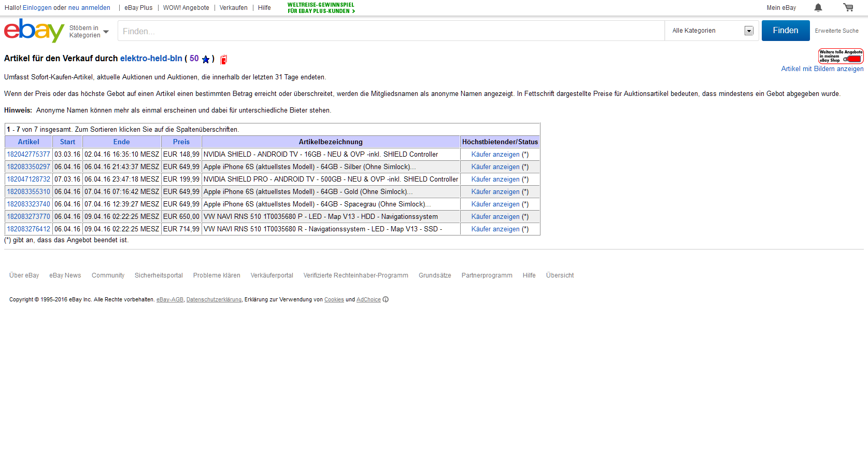Click 'Käufer anzeigen' for iPhone 6S Silber
The width and height of the screenshot is (868, 471).
coord(495,167)
